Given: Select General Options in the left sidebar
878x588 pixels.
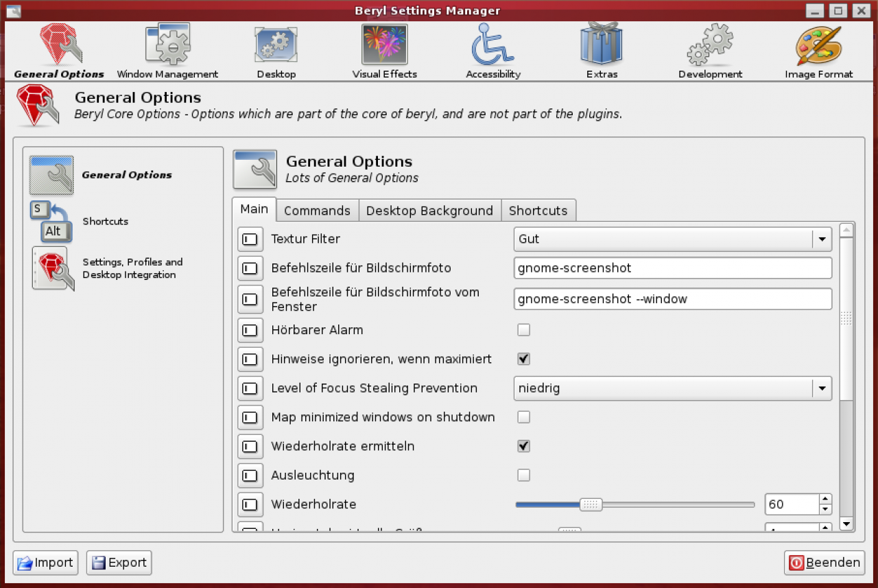Looking at the screenshot, I should 101,175.
